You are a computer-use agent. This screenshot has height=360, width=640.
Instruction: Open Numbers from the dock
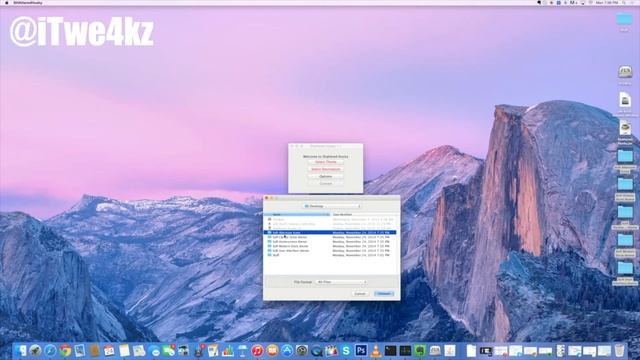pos(228,350)
